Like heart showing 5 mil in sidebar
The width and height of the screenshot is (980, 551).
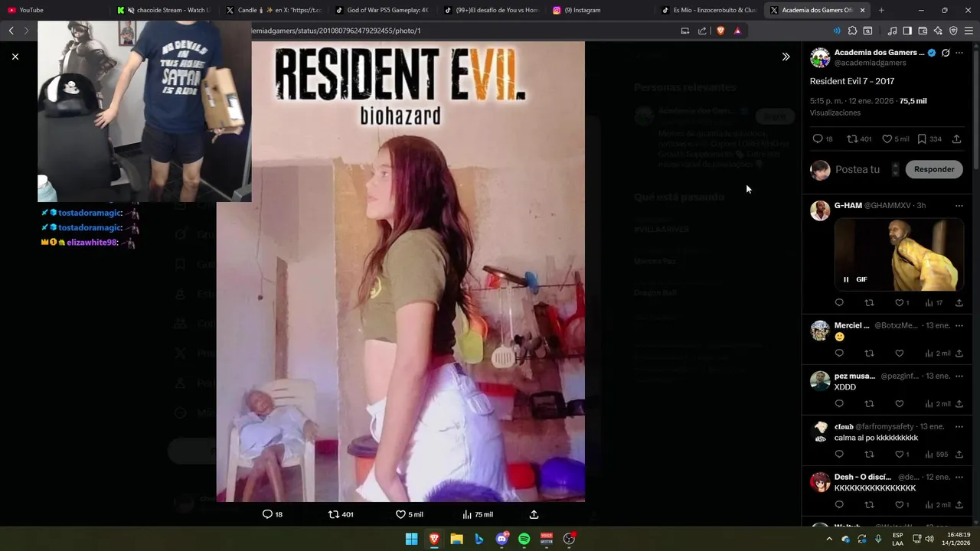pos(887,139)
